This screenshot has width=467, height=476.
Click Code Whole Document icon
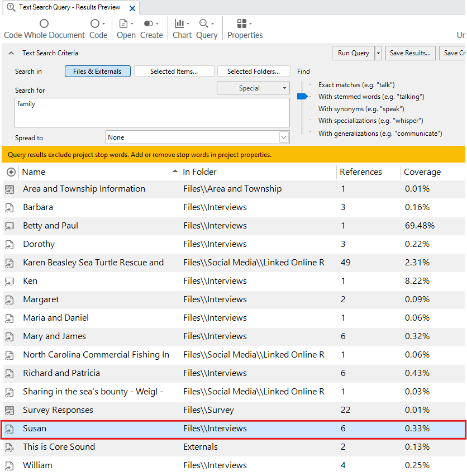coord(44,23)
